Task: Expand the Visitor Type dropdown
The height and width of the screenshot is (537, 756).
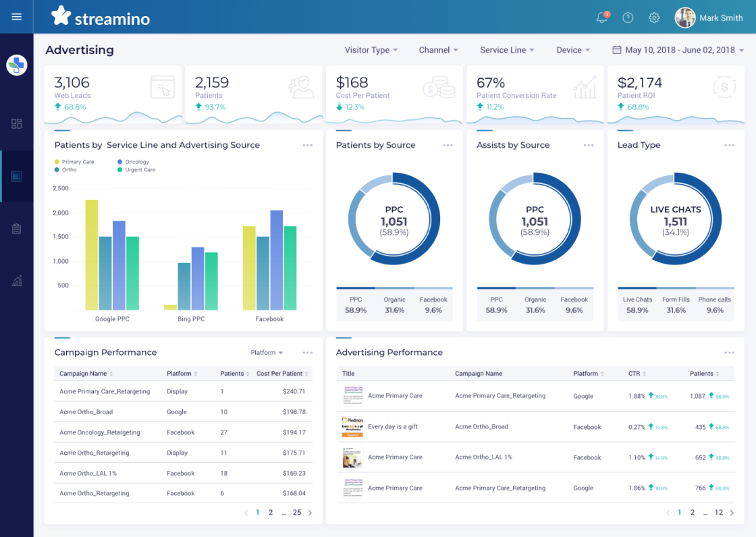Action: pos(371,50)
